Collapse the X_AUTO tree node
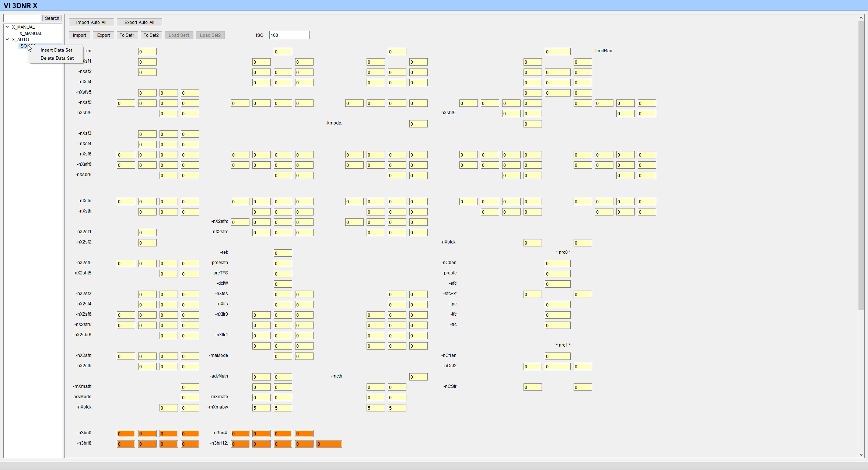This screenshot has width=868, height=470. click(x=7, y=39)
